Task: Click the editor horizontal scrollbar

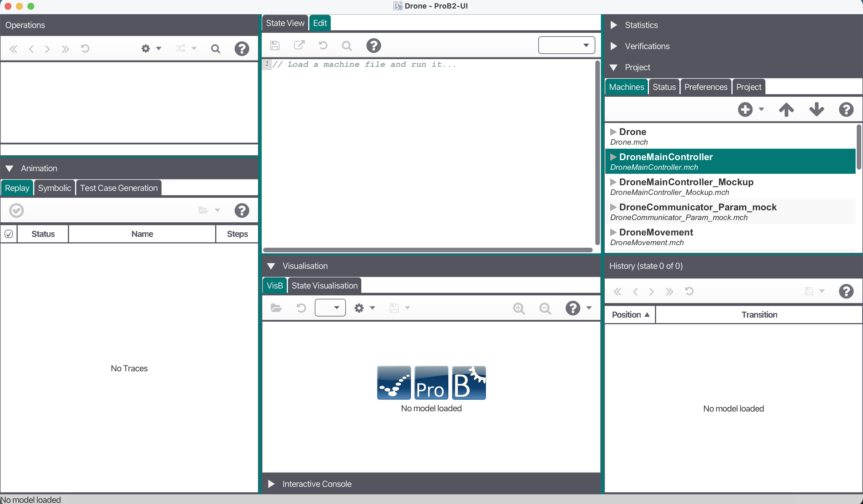Action: pos(428,250)
